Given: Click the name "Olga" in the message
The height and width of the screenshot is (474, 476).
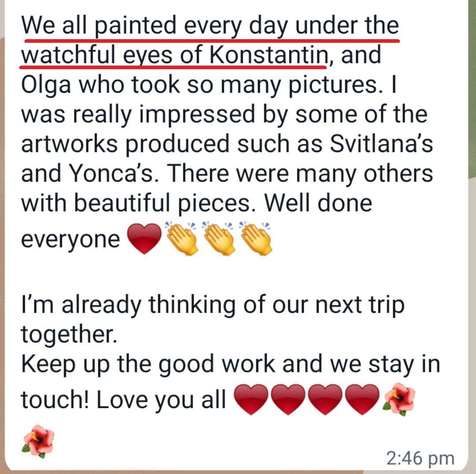Looking at the screenshot, I should click(x=48, y=85).
